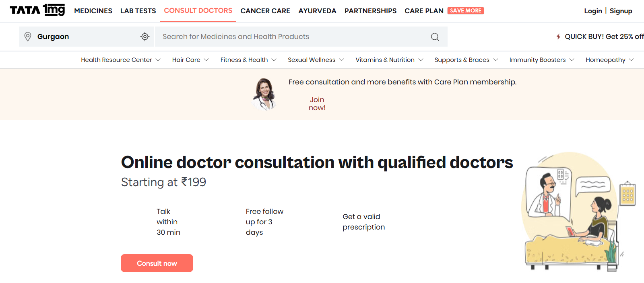Click the magnifier search icon
This screenshot has height=283, width=644.
click(435, 37)
